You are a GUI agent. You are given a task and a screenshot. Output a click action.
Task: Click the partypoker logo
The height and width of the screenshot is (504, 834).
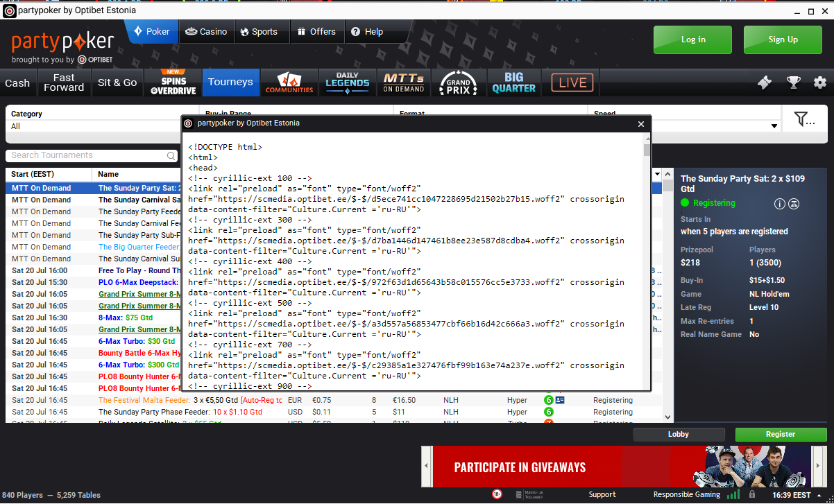coord(62,42)
